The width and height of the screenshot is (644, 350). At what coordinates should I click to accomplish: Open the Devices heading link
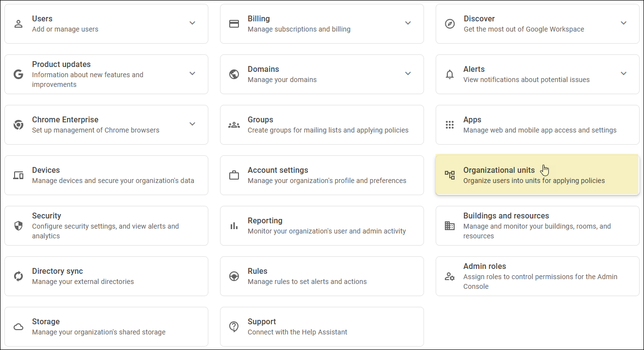(x=46, y=170)
